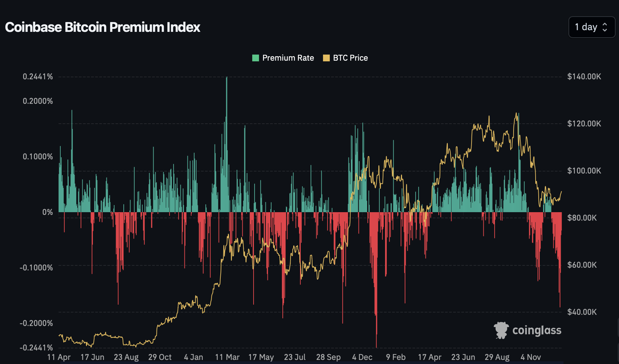The height and width of the screenshot is (364, 619).
Task: Click the "0.2441%" top premium axis label
Action: pyautogui.click(x=38, y=77)
